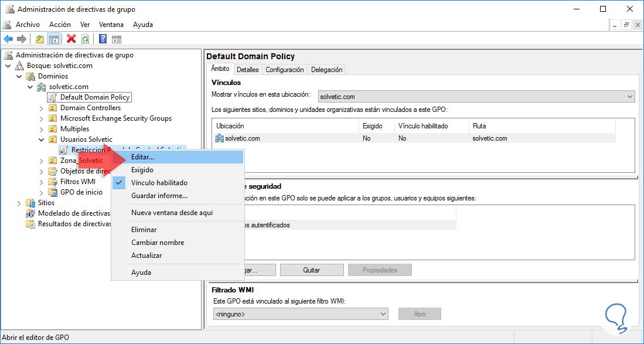Image resolution: width=644 pixels, height=344 pixels.
Task: Click the Forward arrow toolbar icon
Action: 22,39
